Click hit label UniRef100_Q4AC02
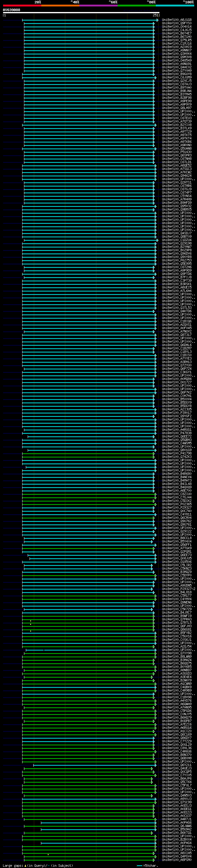197x868 pixels. 177,67
